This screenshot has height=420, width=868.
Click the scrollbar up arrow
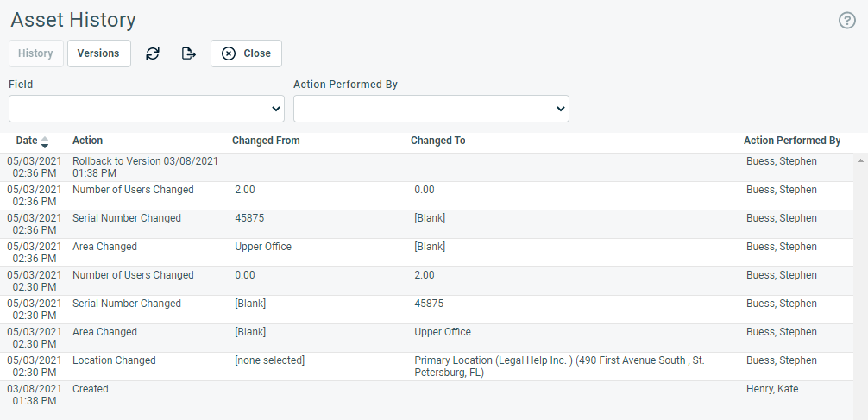pos(860,160)
